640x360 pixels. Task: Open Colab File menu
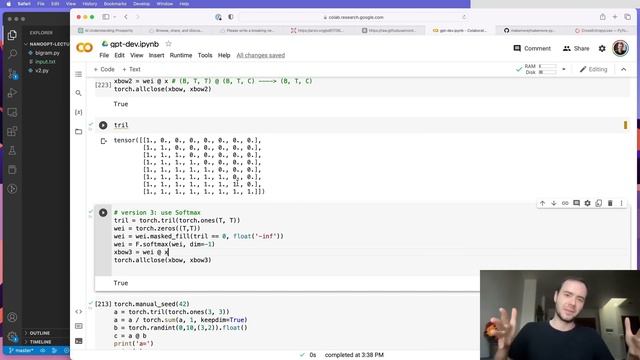[104, 55]
